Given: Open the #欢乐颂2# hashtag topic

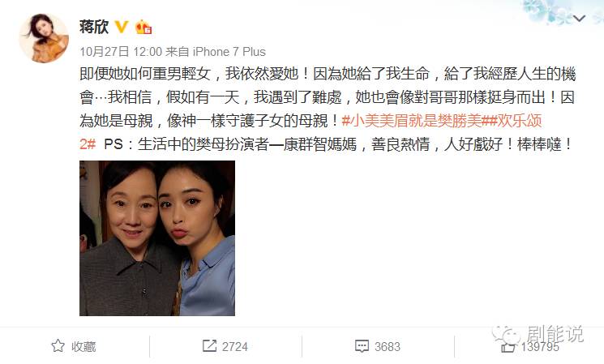Looking at the screenshot, I should [x=311, y=132].
